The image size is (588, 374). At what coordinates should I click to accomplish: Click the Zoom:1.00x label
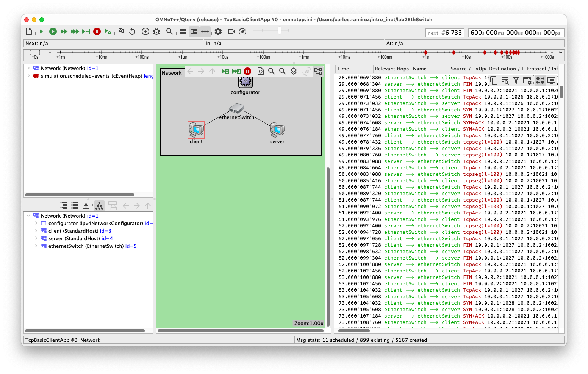tap(309, 323)
